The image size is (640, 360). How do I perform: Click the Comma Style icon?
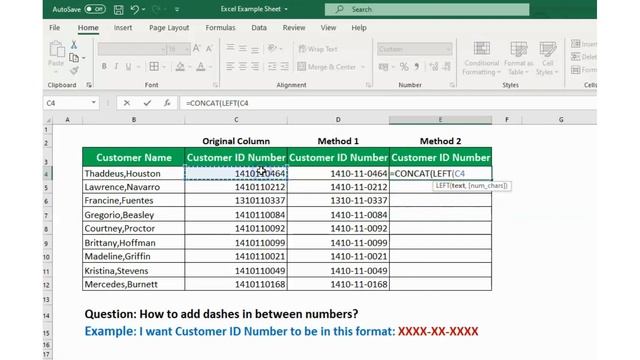click(417, 67)
